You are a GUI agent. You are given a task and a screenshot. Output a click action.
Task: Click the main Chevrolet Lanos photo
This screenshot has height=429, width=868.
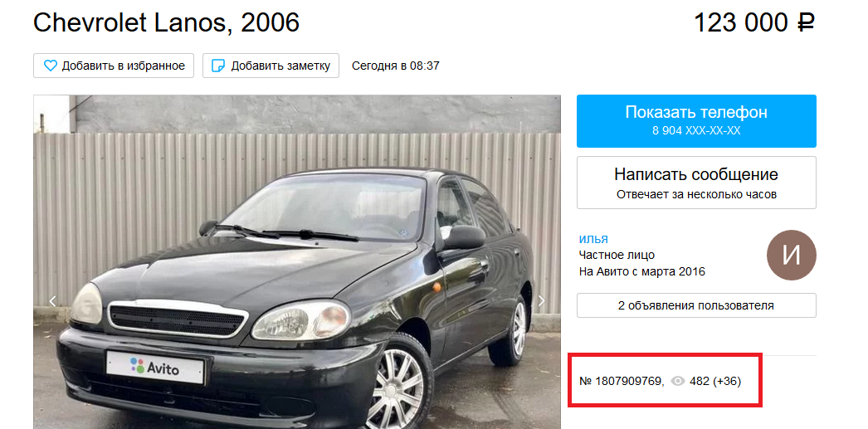point(297,262)
